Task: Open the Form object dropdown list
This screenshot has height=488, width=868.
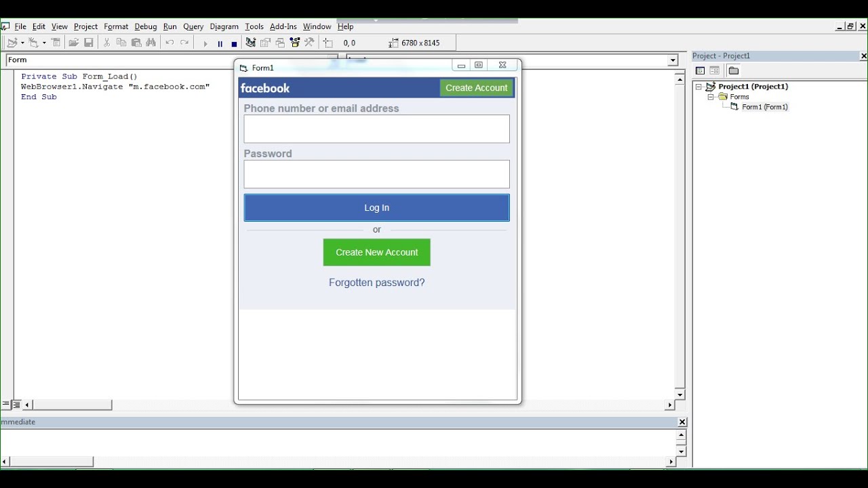Action: (x=170, y=60)
